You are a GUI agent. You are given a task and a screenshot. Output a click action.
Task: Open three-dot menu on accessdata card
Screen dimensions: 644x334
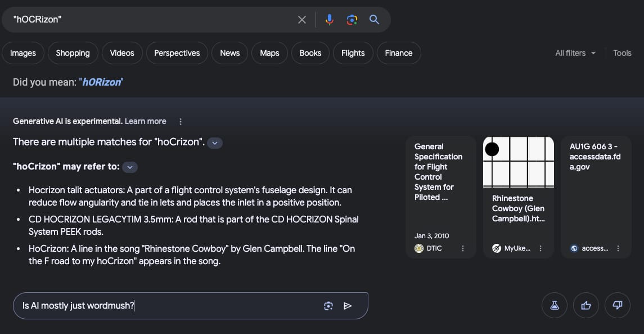point(618,248)
